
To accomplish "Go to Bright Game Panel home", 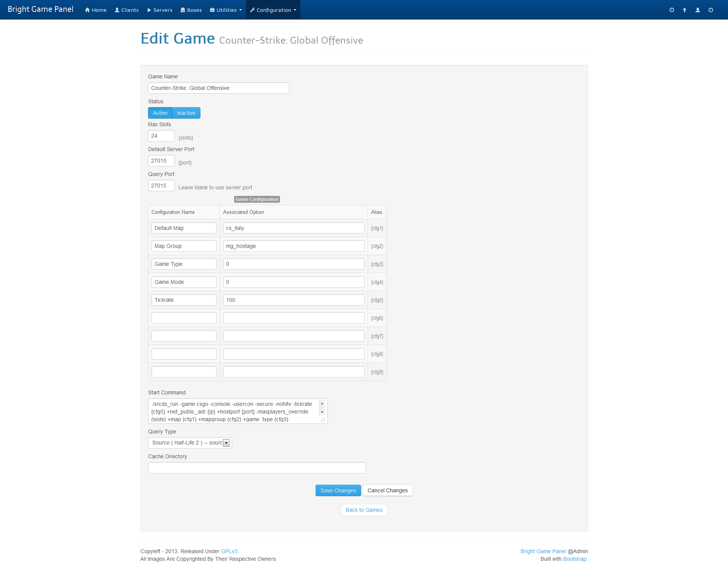I will 40,9.
